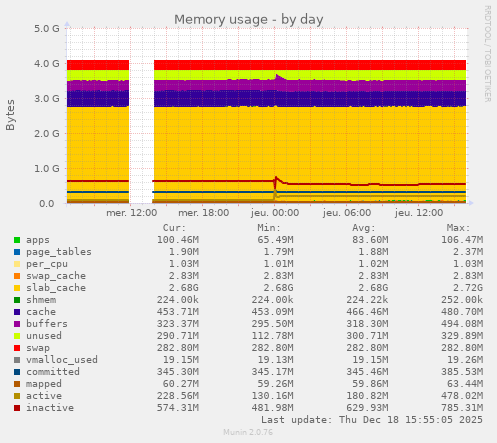Click the 'active' legend label

click(x=44, y=396)
